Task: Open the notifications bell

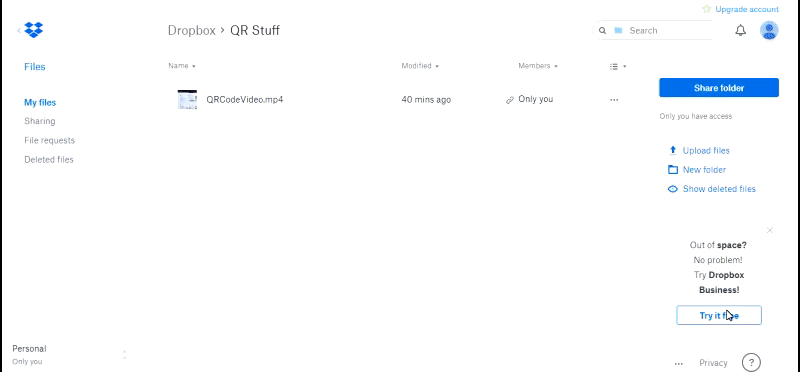Action: point(740,31)
